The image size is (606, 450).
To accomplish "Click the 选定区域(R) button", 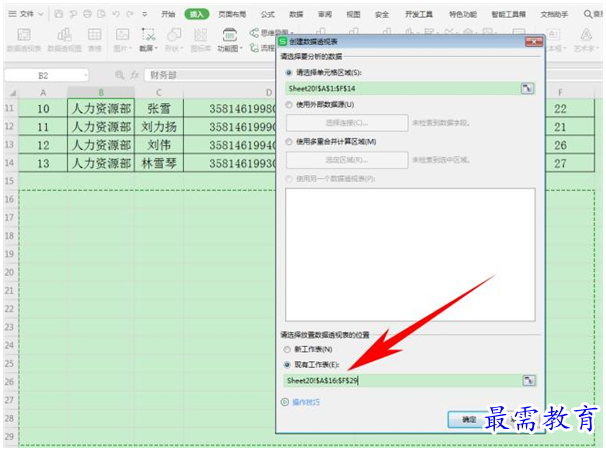I will click(x=347, y=160).
